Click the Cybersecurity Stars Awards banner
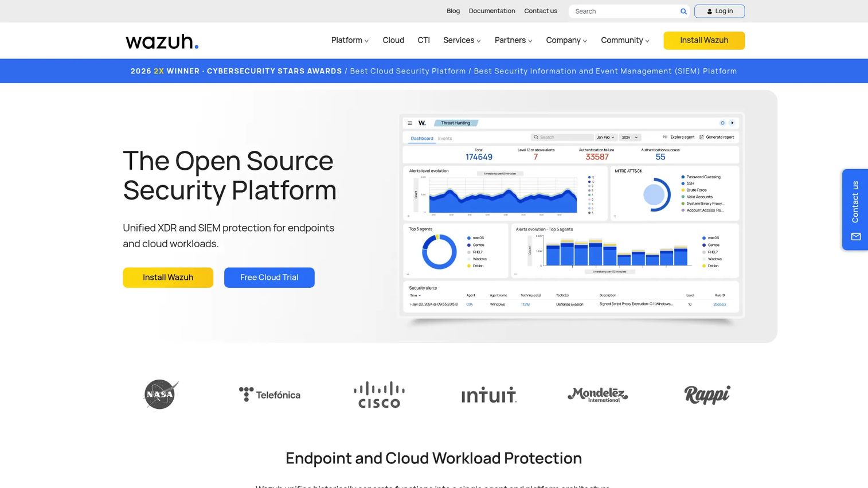The height and width of the screenshot is (488, 868). [434, 71]
